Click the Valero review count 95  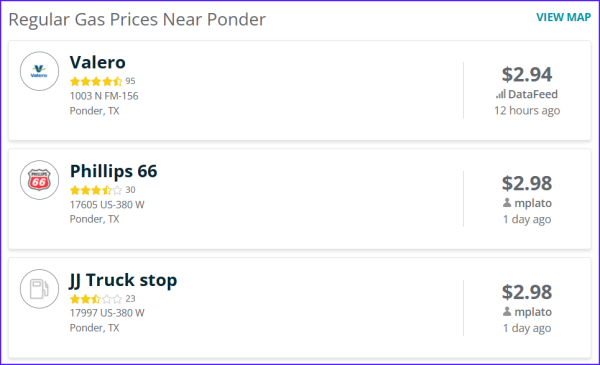coord(130,81)
